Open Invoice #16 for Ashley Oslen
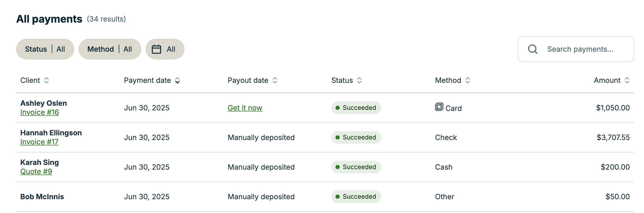 point(40,112)
